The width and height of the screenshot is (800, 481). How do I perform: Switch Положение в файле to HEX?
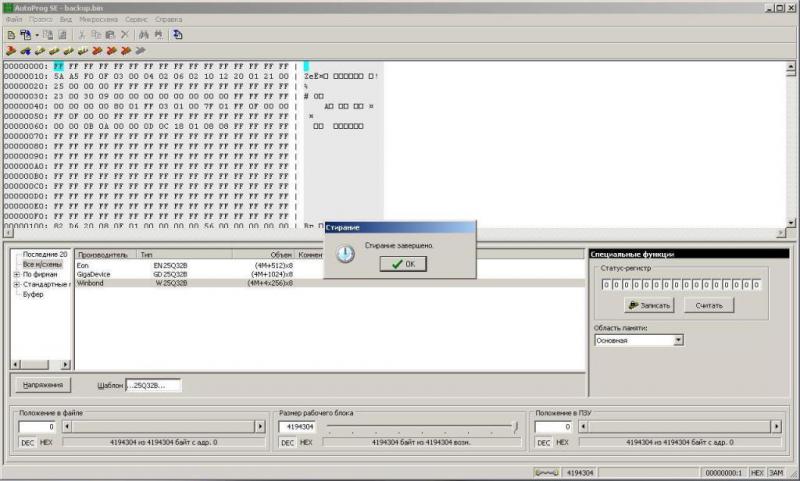click(46, 442)
